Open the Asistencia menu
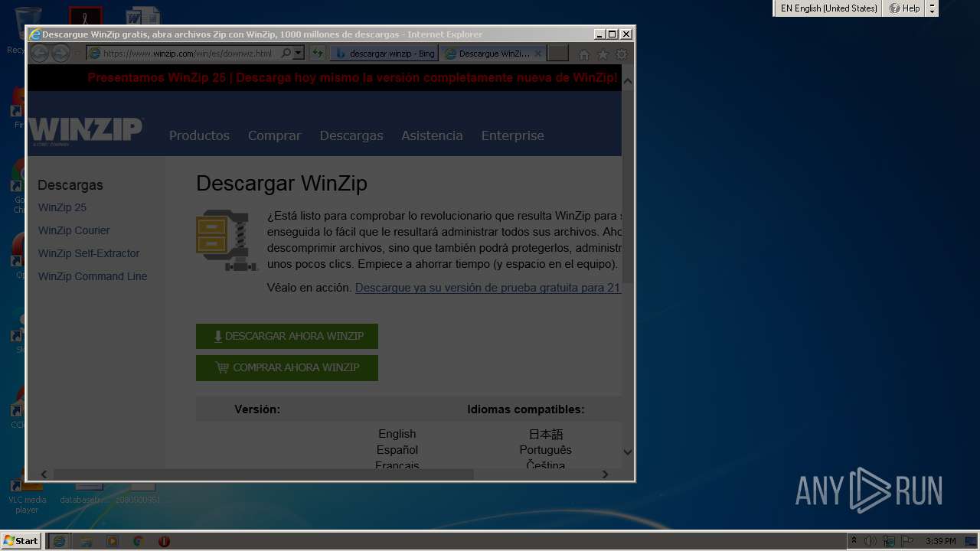 (x=432, y=135)
